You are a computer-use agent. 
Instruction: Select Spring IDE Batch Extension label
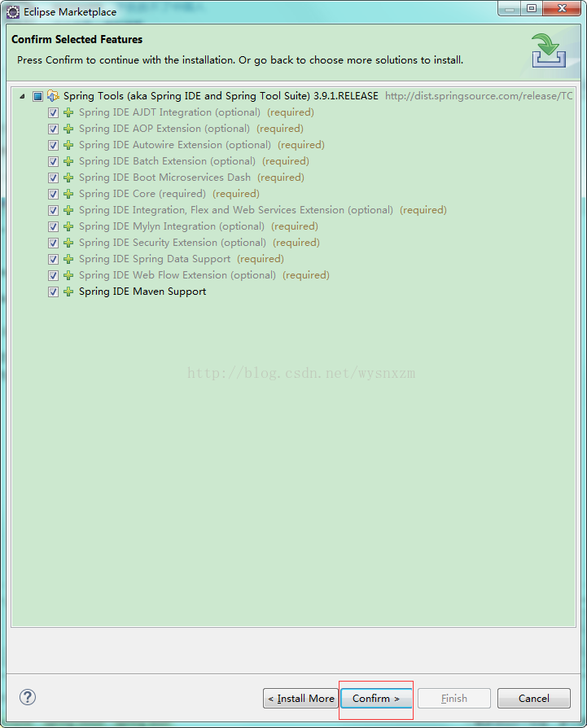click(167, 161)
